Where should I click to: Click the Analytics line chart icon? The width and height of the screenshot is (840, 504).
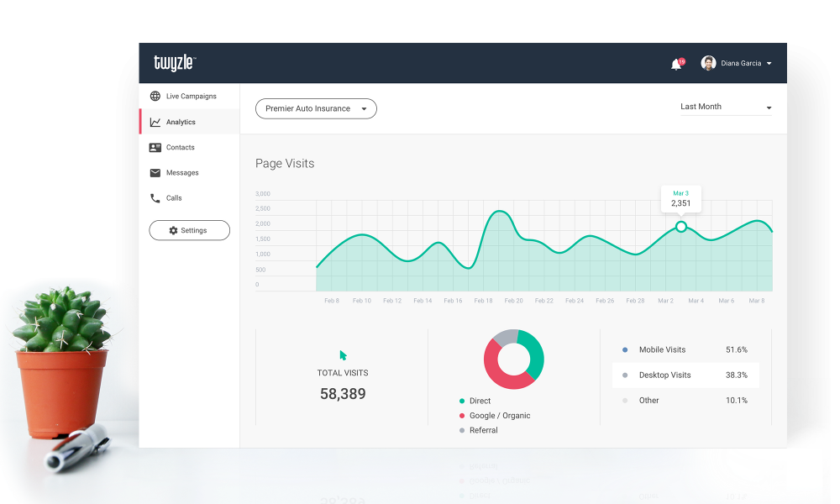pos(155,122)
